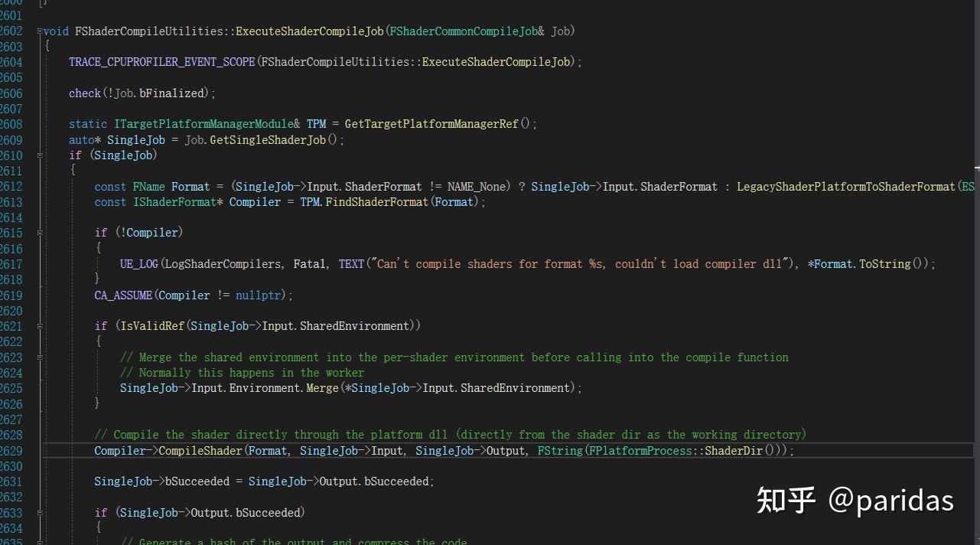Click GetTargetPlatformManagerRef function call
Screen dimensions: 980x545
[431, 124]
